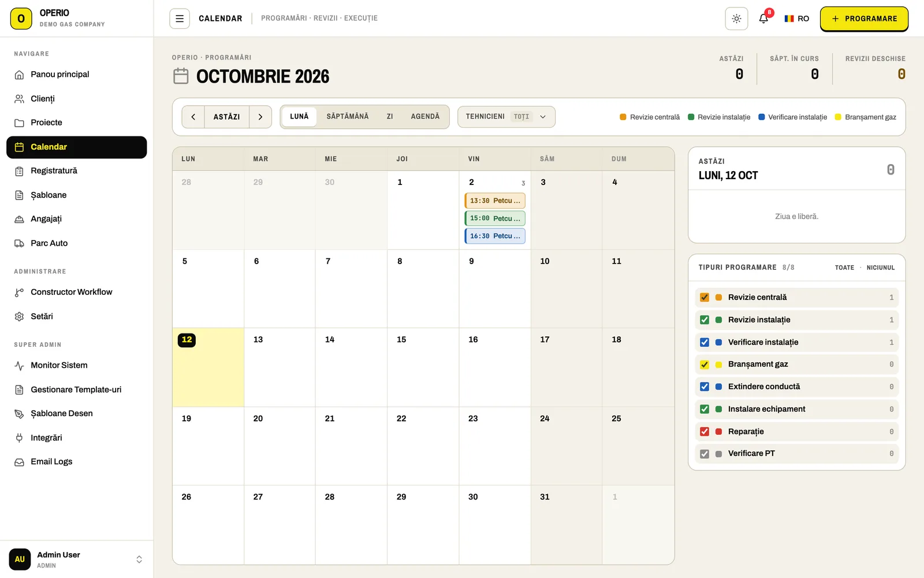
Task: Toggle the Verificare PT checkbox
Action: pyautogui.click(x=705, y=454)
